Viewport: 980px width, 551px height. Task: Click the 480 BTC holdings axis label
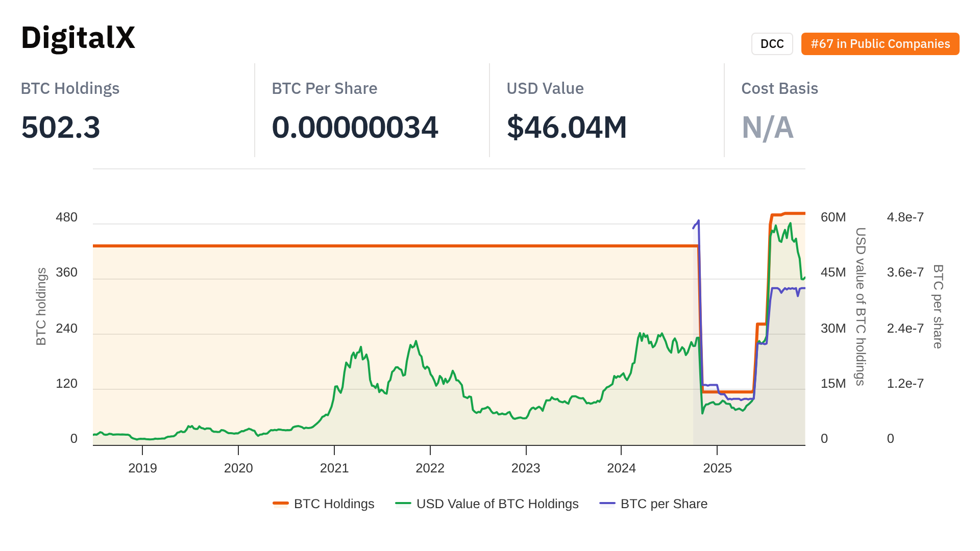coord(66,217)
